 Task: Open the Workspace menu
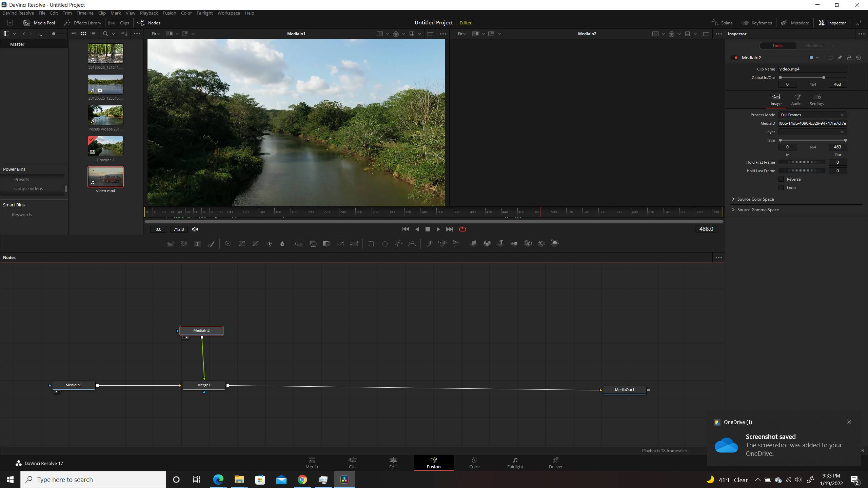pyautogui.click(x=229, y=13)
